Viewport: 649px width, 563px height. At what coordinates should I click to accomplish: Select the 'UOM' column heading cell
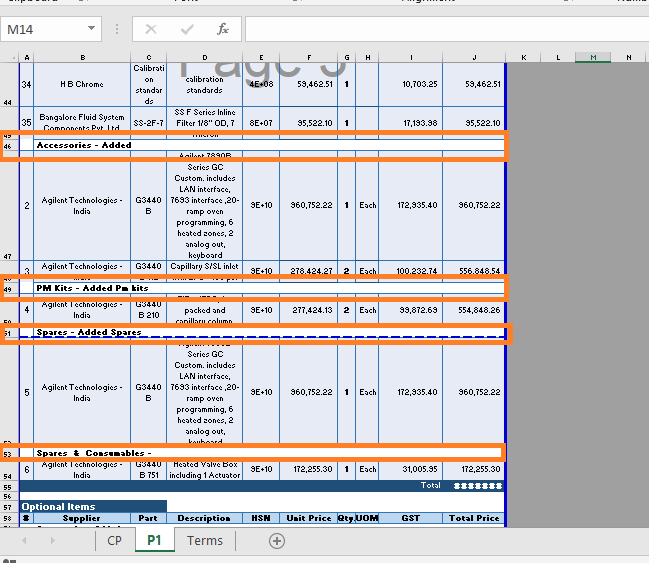367,518
